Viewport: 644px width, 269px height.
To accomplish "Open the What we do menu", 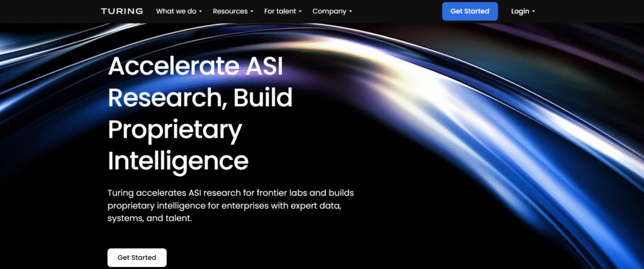I will (x=179, y=11).
